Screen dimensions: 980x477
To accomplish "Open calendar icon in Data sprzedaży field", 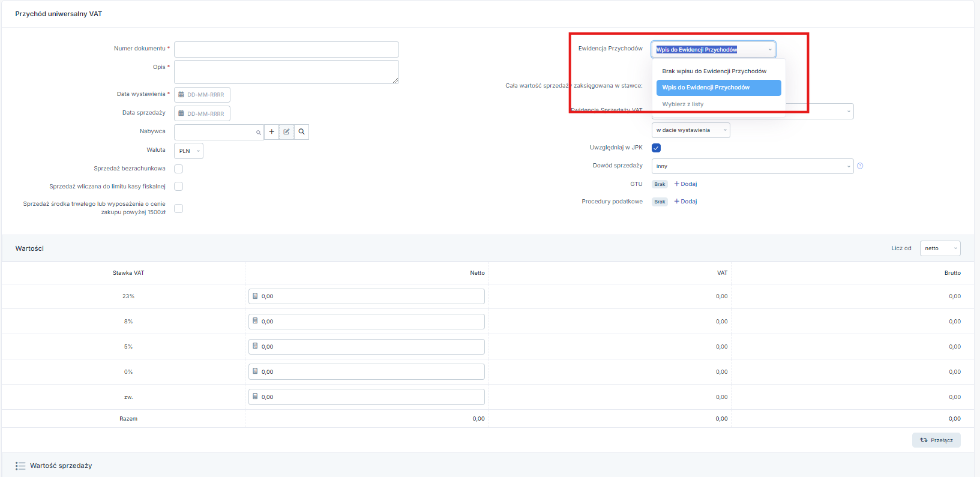I will click(x=181, y=113).
